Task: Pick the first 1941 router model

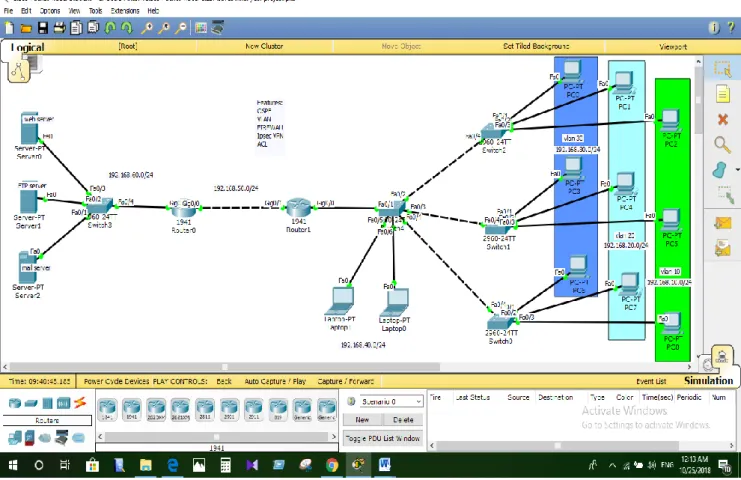Action: tap(107, 409)
